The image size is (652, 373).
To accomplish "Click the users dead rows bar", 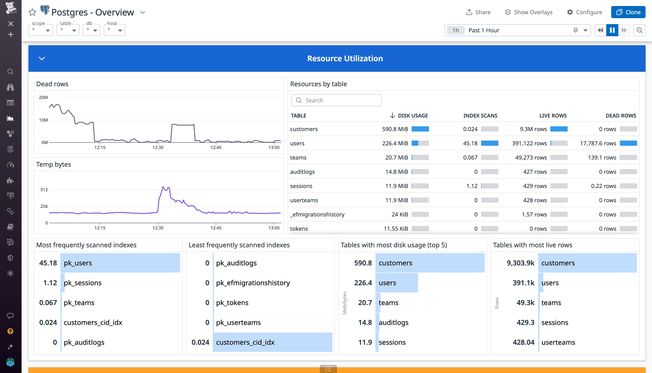I will (x=628, y=143).
